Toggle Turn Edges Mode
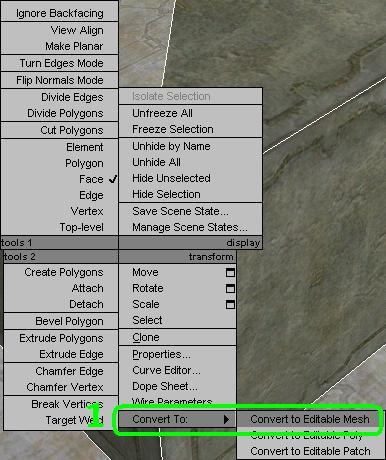386x460 pixels. pos(61,63)
